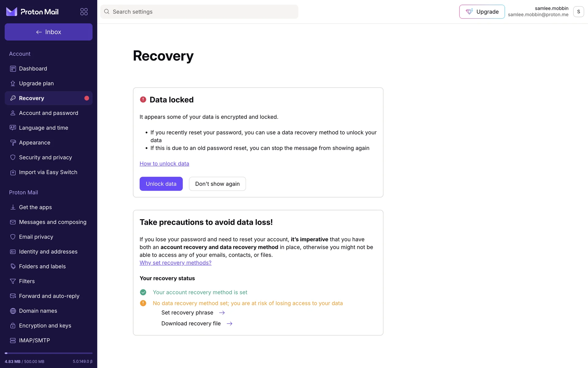Click the Proton Mail logo
The image size is (588, 368).
tap(32, 12)
